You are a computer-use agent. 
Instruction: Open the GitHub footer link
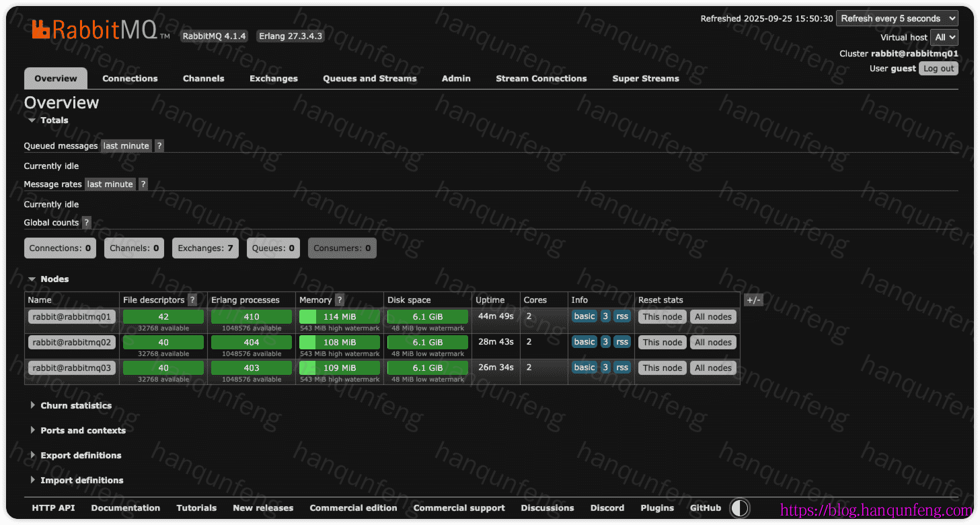706,508
